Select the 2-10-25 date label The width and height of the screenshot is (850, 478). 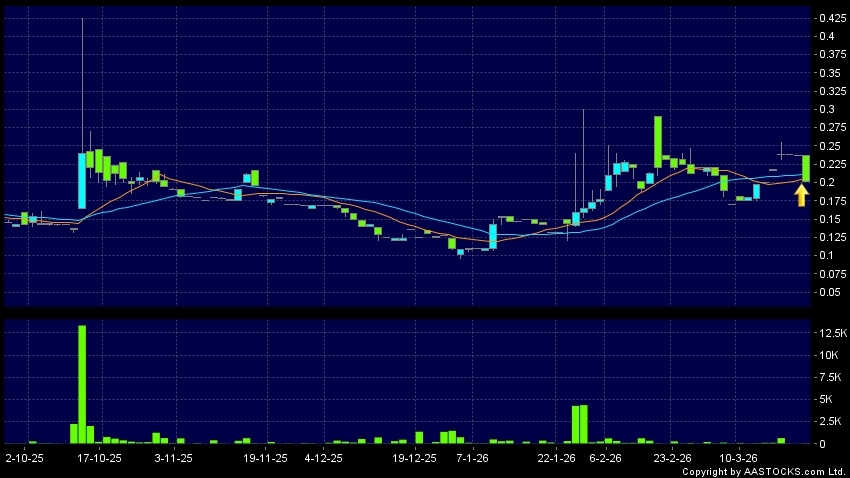[25, 458]
